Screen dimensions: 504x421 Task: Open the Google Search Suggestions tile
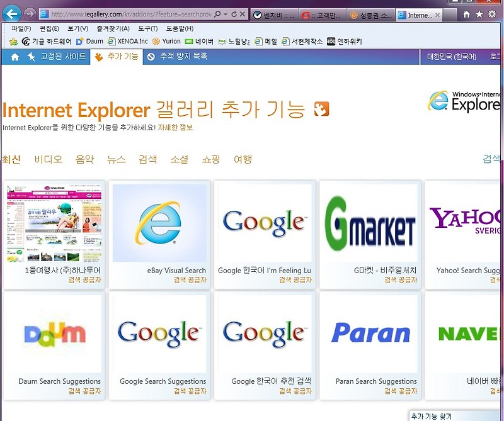tap(159, 345)
